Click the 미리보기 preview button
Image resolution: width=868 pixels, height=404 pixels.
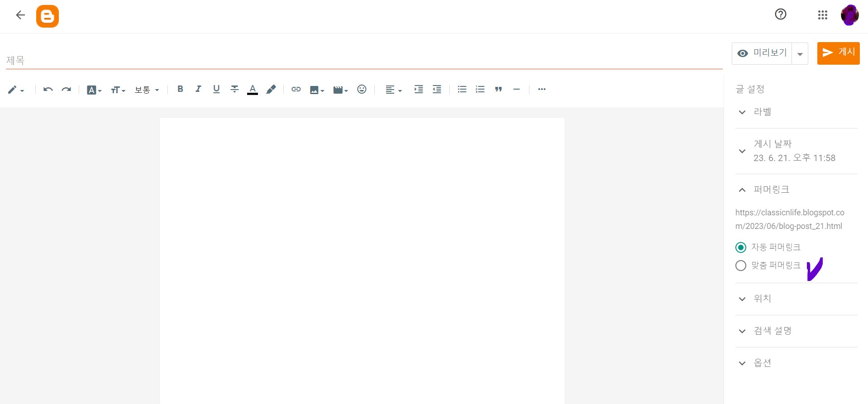coord(762,53)
